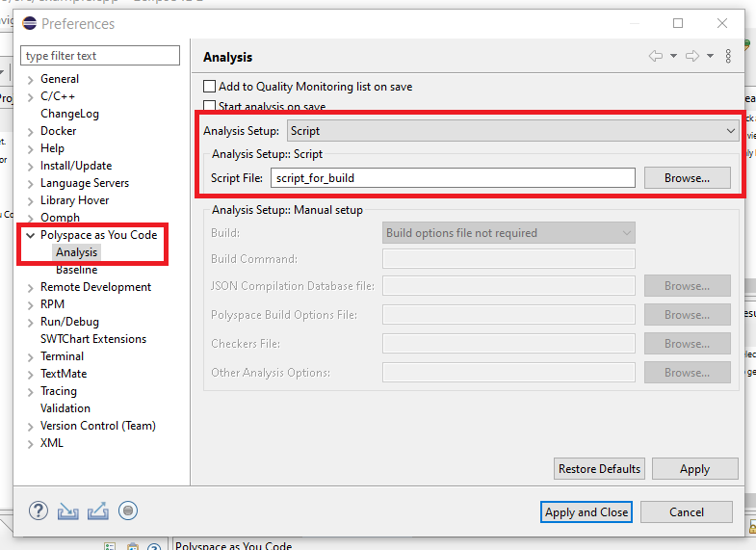Select the ChangeLog preferences page
756x550 pixels.
[69, 114]
